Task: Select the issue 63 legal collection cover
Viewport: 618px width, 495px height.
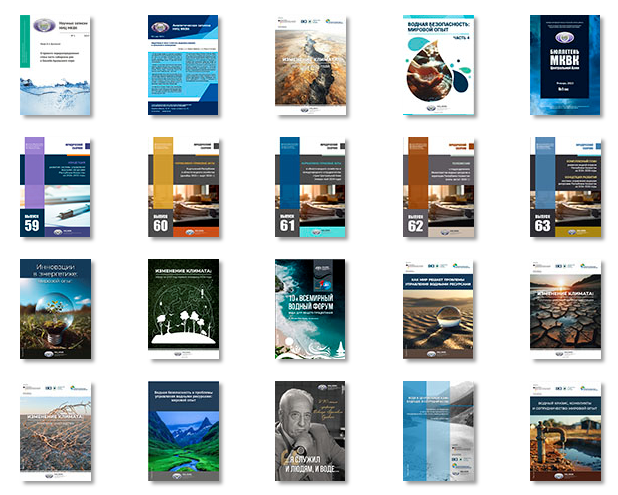Action: click(564, 188)
